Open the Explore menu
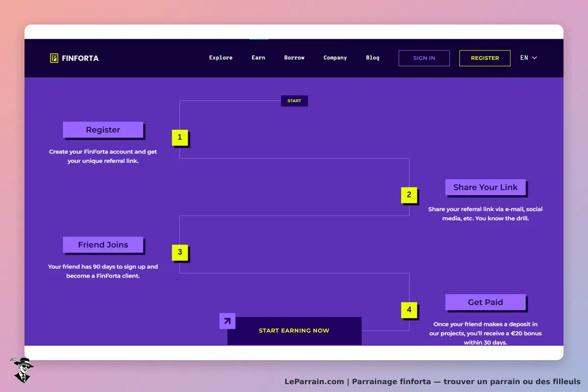 click(220, 58)
